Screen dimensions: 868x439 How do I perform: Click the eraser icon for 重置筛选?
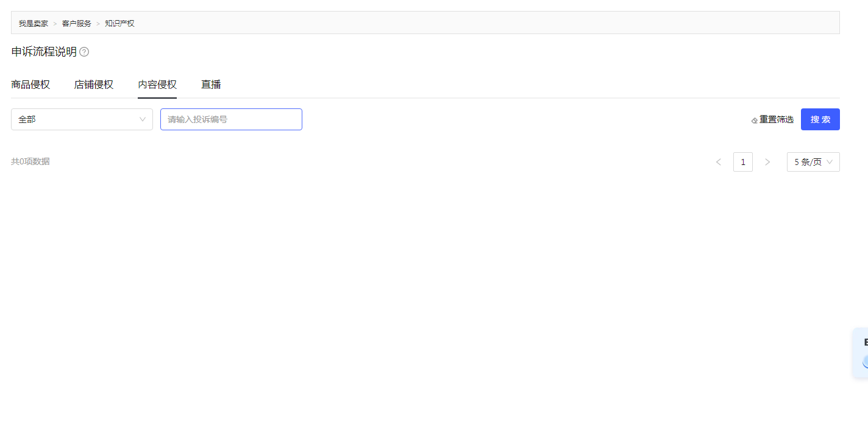pyautogui.click(x=755, y=121)
